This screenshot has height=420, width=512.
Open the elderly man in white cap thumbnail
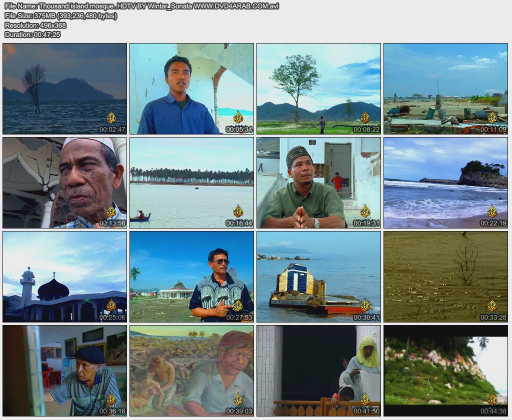coord(64,182)
